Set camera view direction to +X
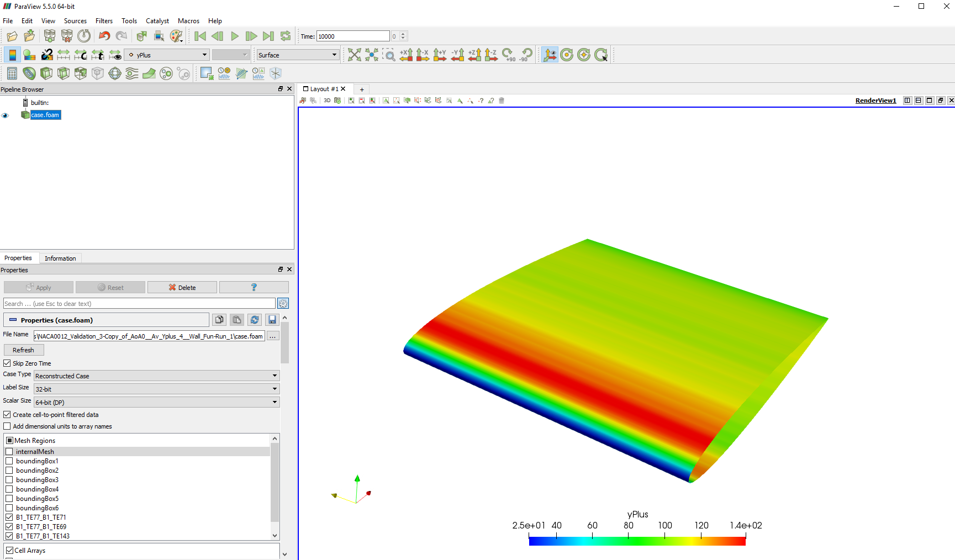This screenshot has height=560, width=955. click(x=407, y=55)
